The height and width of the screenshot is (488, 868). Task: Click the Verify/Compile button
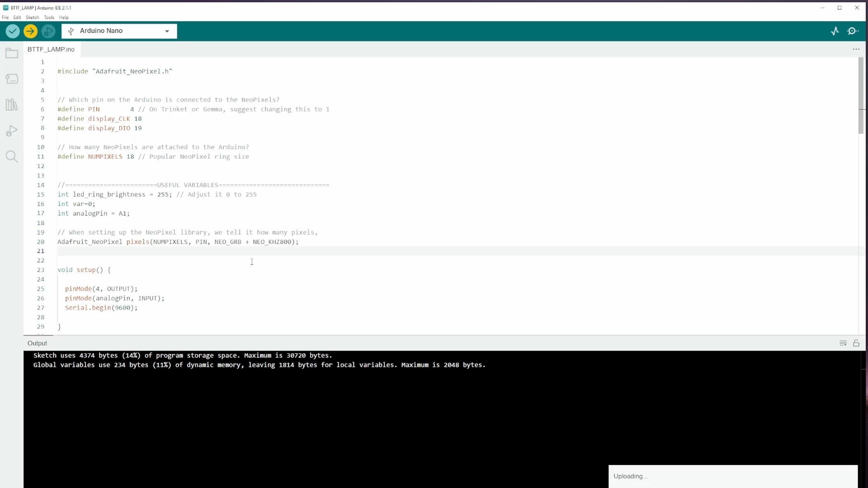click(x=12, y=30)
